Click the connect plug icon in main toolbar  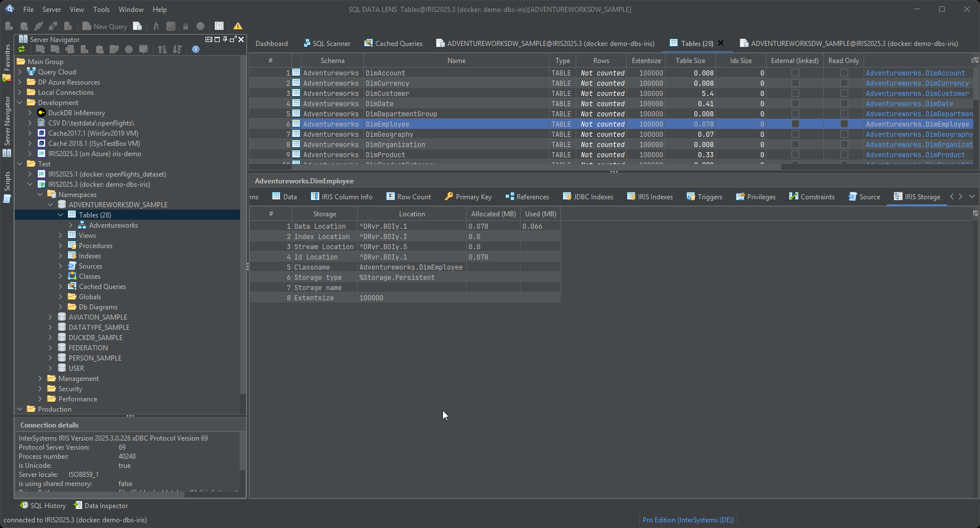(39, 26)
